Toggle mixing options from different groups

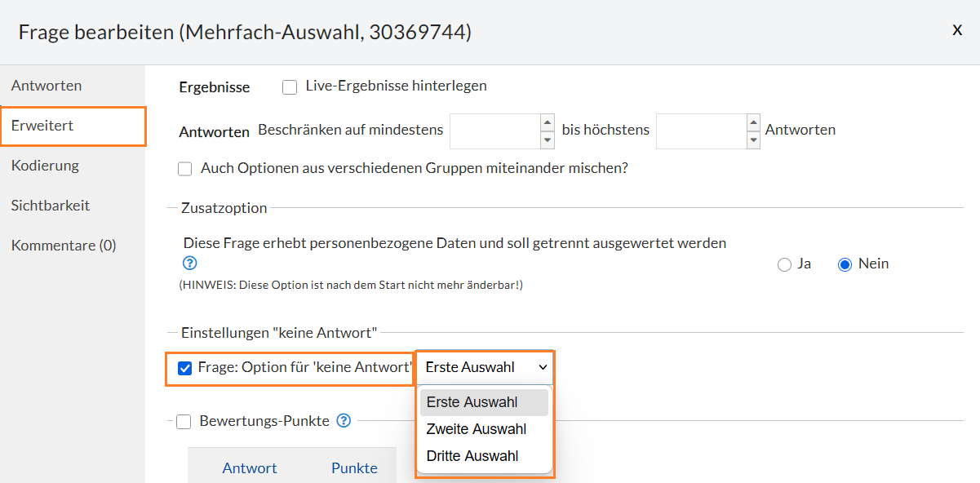[x=185, y=169]
